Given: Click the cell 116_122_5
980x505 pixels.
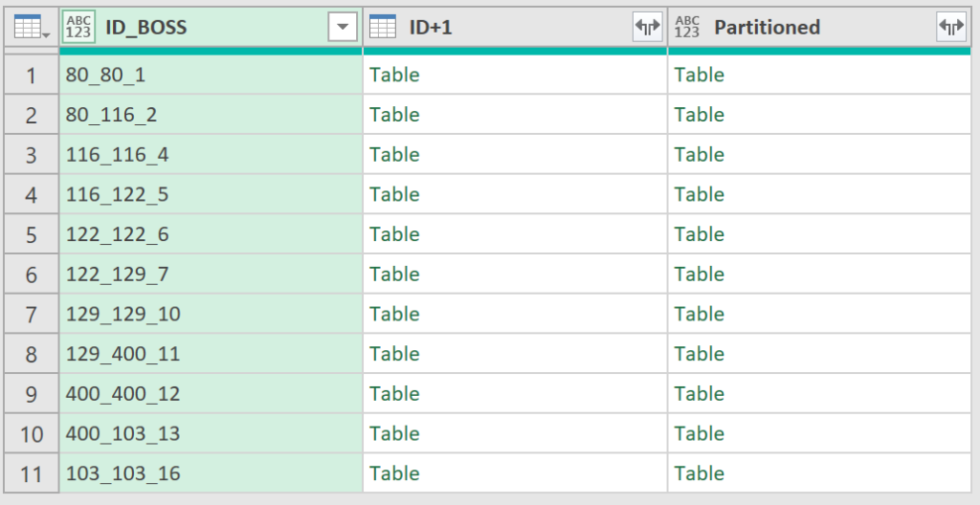Looking at the screenshot, I should point(212,194).
